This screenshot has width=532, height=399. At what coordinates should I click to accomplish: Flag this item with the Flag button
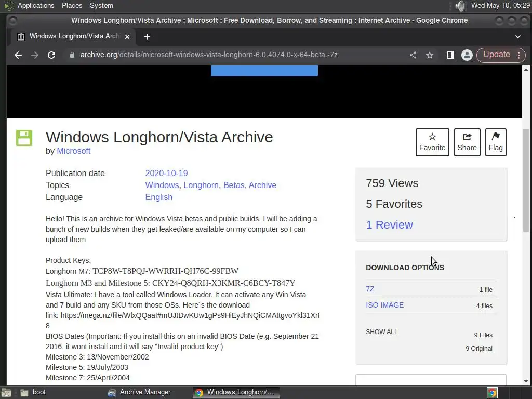tap(496, 142)
